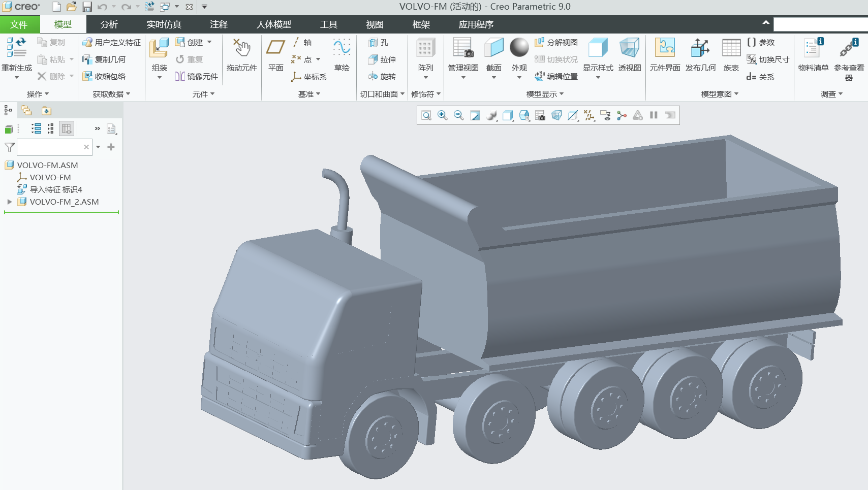Click the 外观 appearance sphere

pos(519,47)
